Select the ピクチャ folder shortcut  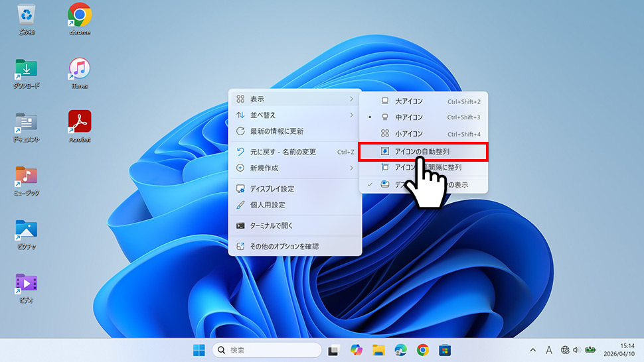27,235
